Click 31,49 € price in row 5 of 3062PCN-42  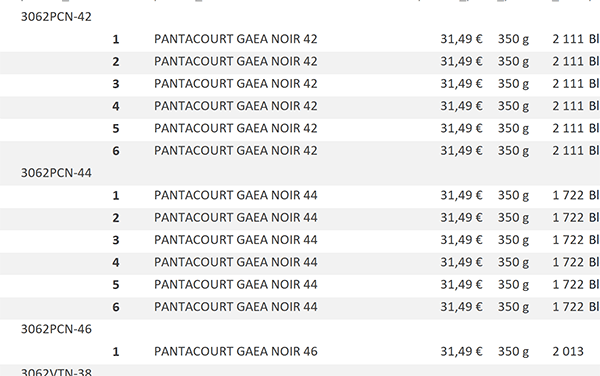461,129
